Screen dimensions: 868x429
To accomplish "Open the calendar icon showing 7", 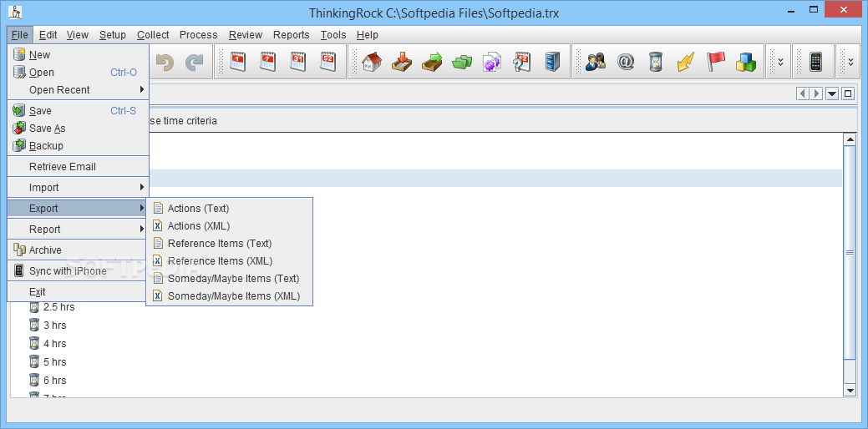I will 268,62.
